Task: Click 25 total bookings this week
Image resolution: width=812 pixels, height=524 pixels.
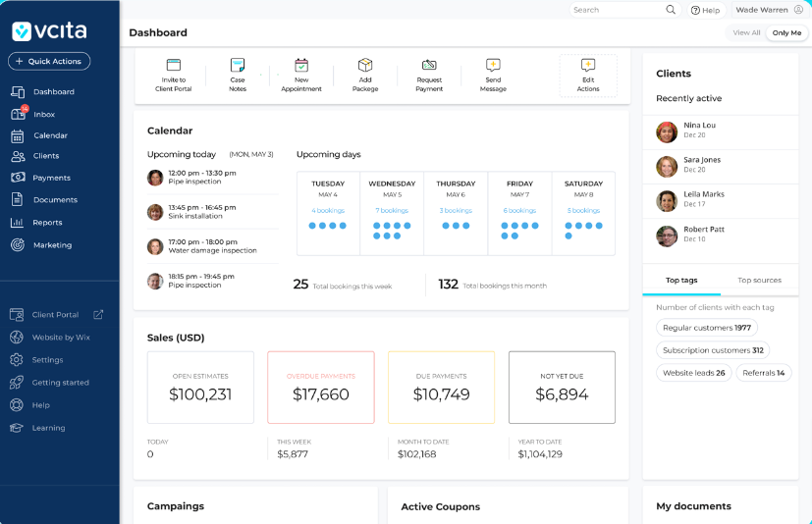Action: [343, 285]
